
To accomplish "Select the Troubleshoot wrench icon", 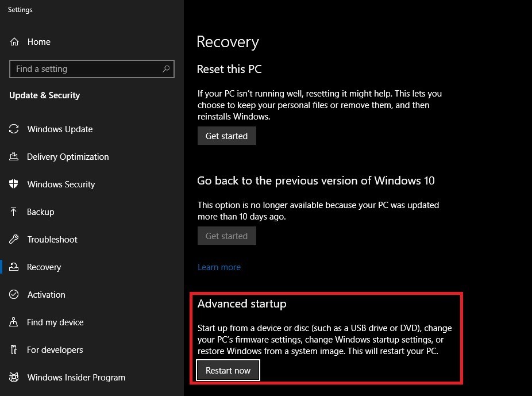I will click(x=14, y=240).
